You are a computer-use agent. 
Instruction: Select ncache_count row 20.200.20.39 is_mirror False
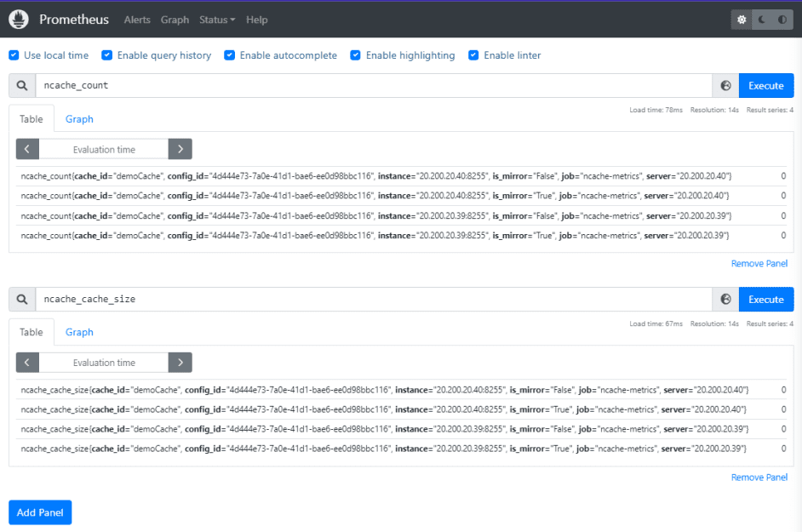pyautogui.click(x=402, y=216)
